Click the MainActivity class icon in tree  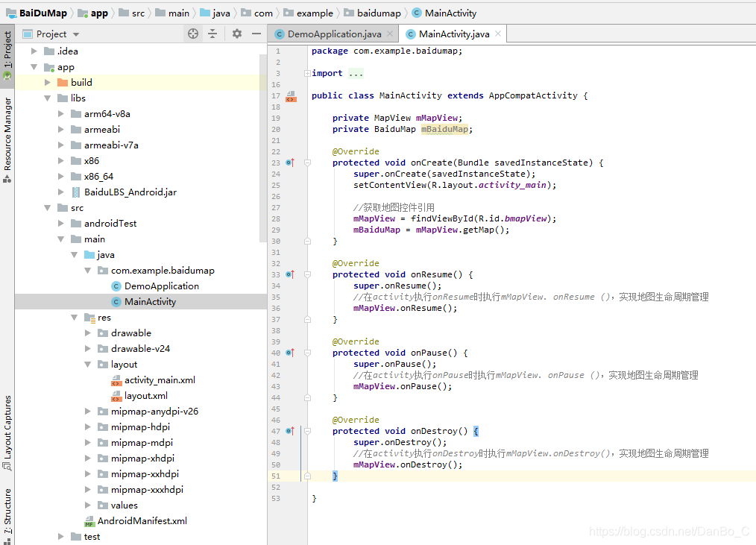pos(116,302)
